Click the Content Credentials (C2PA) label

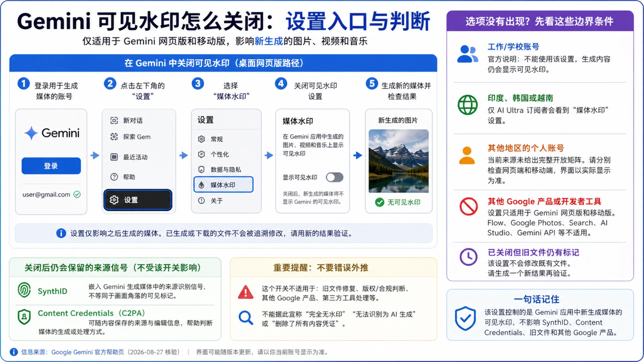pos(91,313)
